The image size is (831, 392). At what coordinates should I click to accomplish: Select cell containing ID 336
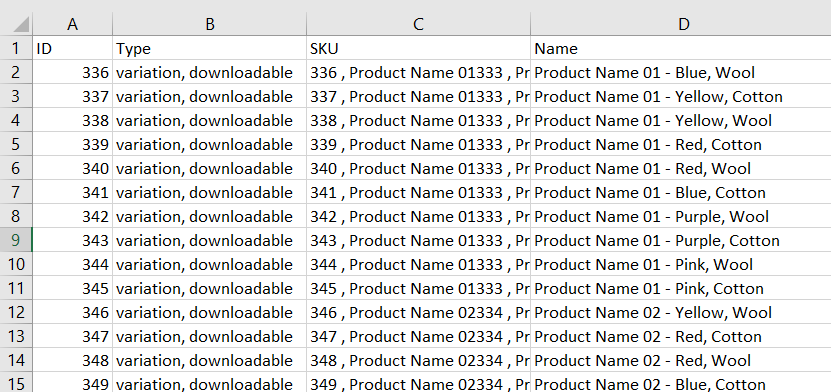tap(73, 72)
